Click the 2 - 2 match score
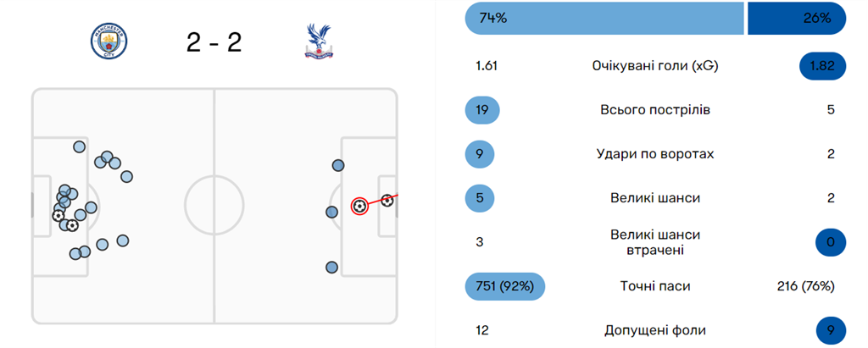The image size is (868, 348). coord(214,42)
